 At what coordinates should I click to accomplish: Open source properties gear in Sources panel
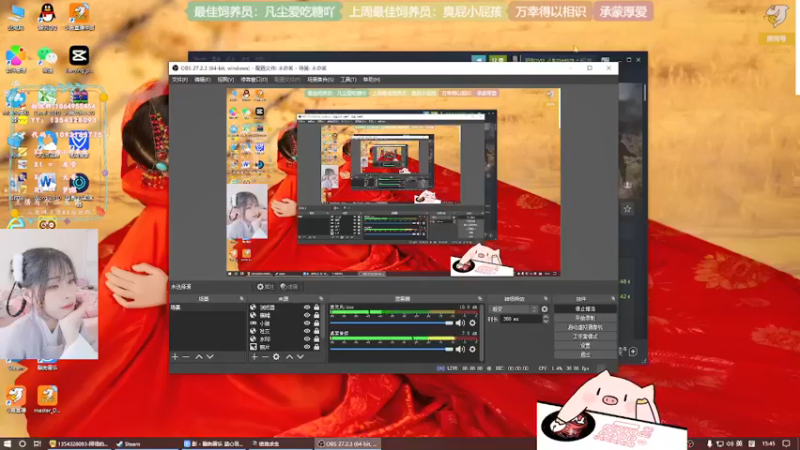point(276,357)
